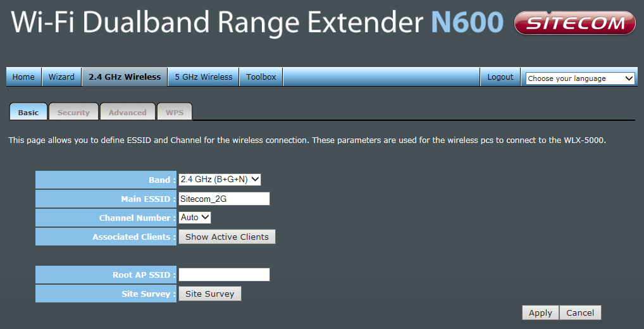Click the Sitecom logo
Viewport: 644px width, 329px height.
[574, 23]
